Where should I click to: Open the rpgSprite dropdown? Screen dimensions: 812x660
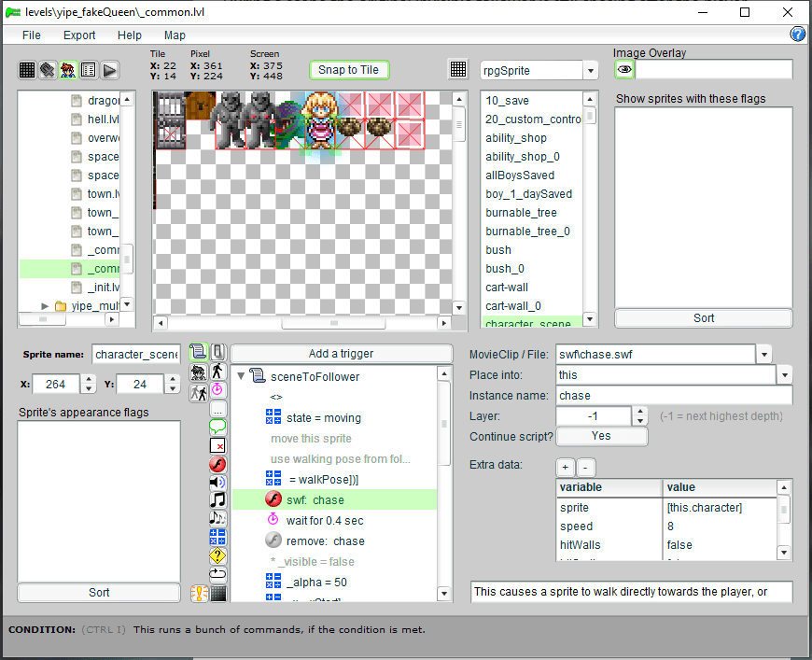(x=590, y=71)
